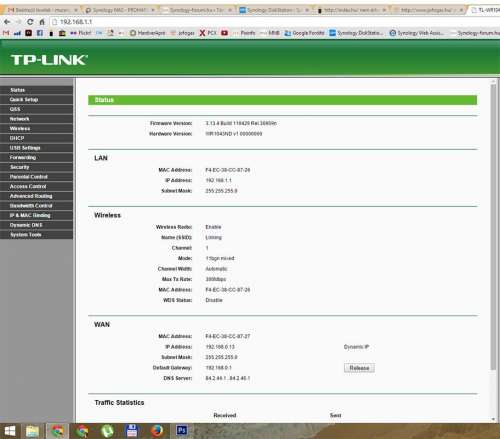Viewport: 500px width, 439px height.
Task: Open the Status menu item
Action: click(37, 90)
